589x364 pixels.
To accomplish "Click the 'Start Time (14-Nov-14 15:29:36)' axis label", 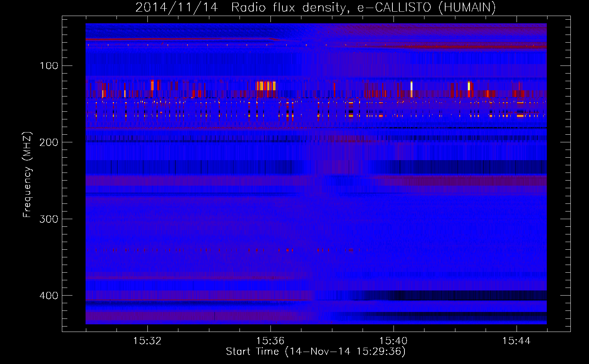I will click(316, 352).
